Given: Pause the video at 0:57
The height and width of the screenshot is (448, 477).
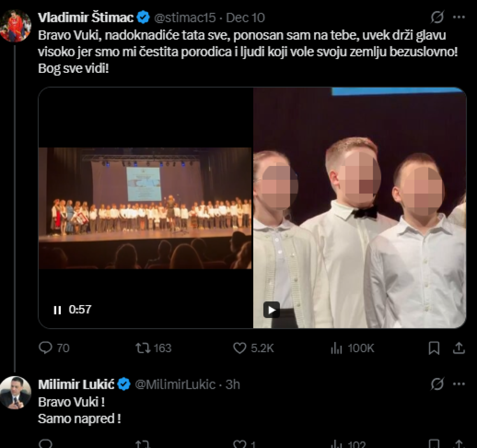Looking at the screenshot, I should (x=57, y=310).
